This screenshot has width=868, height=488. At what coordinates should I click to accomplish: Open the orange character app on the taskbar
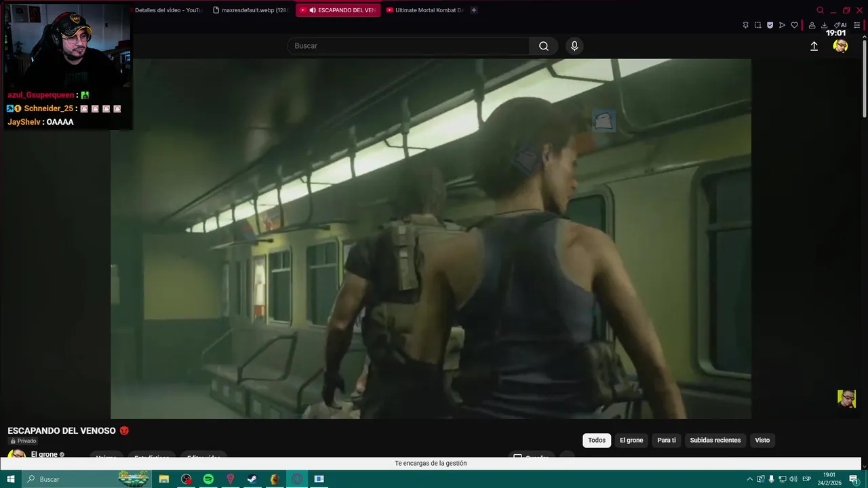tap(274, 479)
